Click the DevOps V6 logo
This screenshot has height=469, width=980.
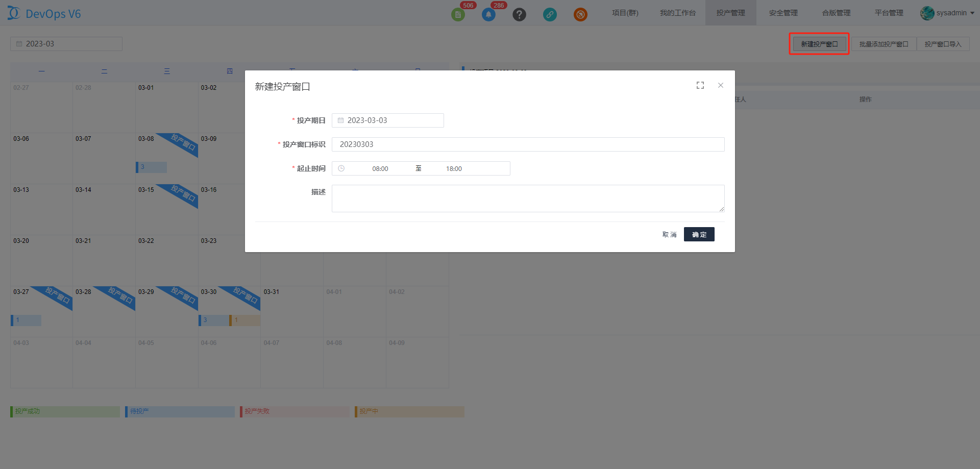click(x=44, y=14)
